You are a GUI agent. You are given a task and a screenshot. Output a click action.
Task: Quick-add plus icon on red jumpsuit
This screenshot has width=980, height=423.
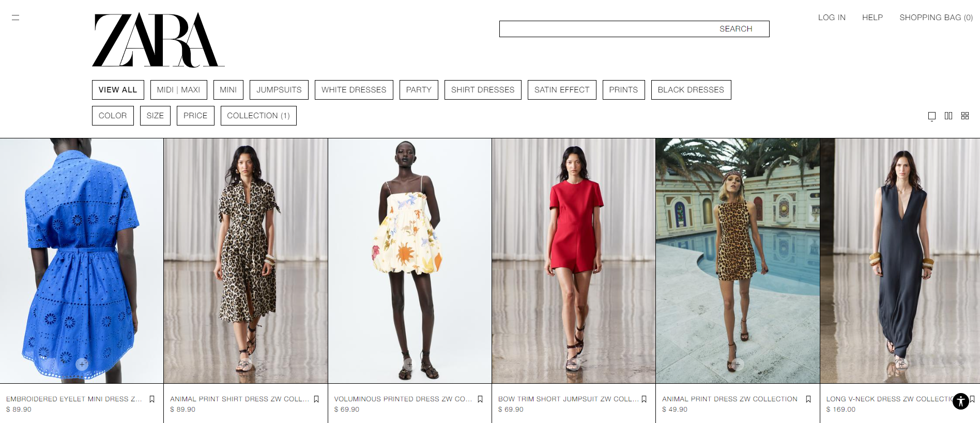tap(574, 364)
